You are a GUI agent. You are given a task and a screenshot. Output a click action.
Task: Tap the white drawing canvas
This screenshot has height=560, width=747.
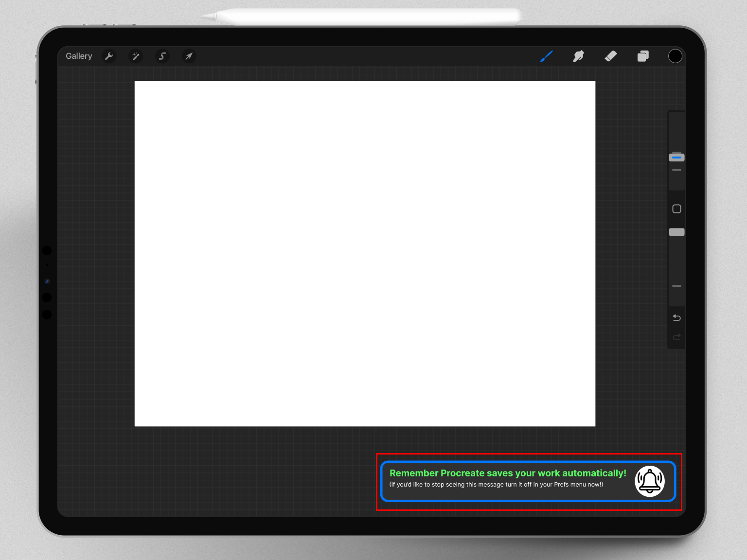click(x=365, y=254)
